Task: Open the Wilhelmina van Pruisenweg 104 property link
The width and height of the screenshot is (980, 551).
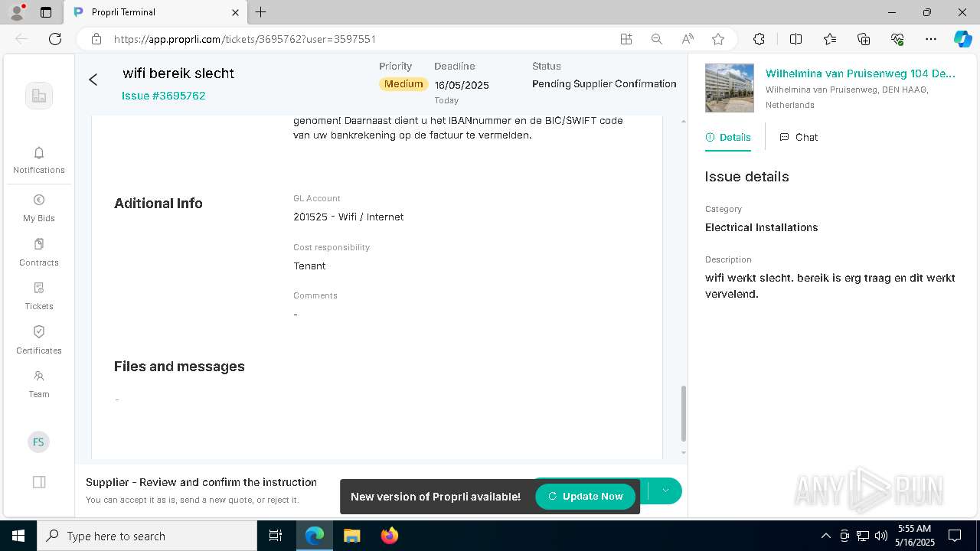Action: pos(861,73)
